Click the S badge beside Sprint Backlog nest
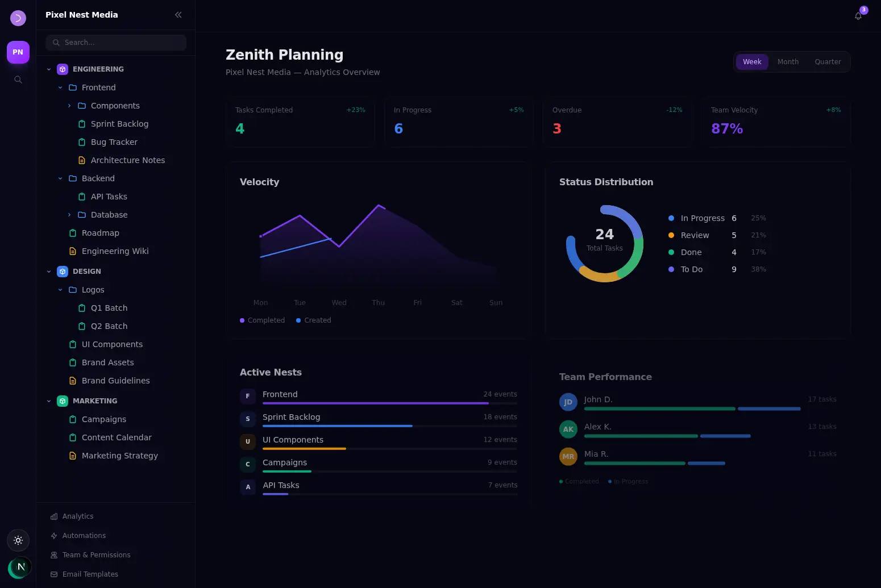Image resolution: width=881 pixels, height=588 pixels. pos(248,419)
